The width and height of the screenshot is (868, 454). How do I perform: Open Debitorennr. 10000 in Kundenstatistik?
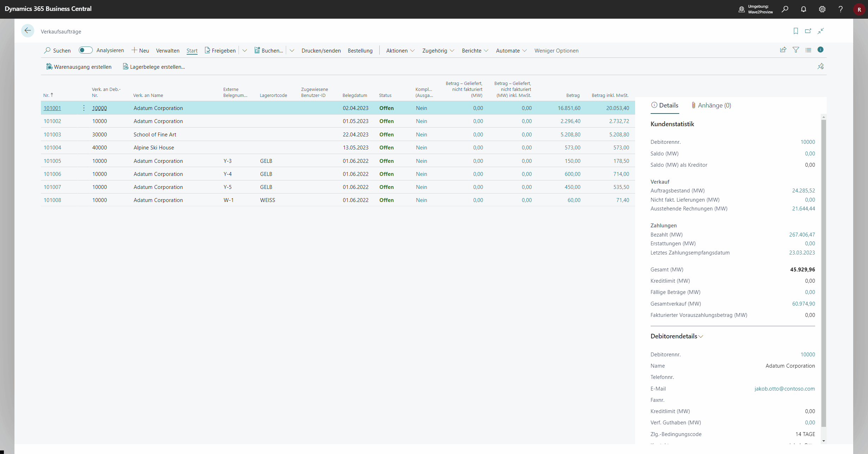click(x=808, y=142)
